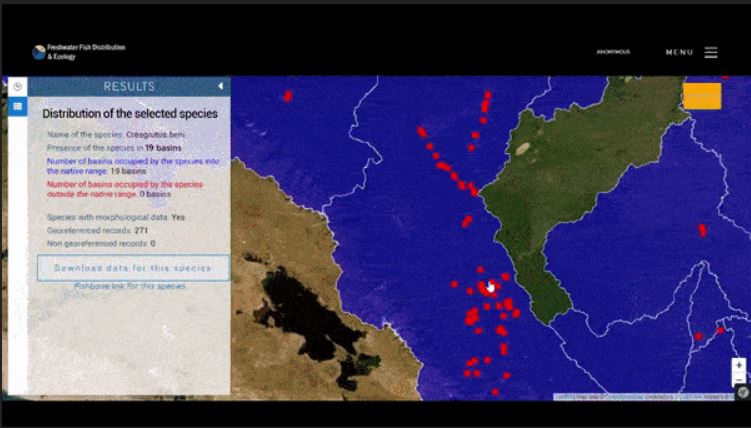Collapse the Results panel with arrow
751x428 pixels.
tap(221, 87)
